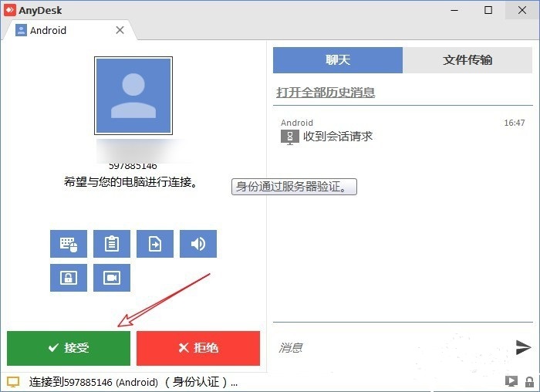Click the padlock icon in status bar
540x392 pixels.
529,382
